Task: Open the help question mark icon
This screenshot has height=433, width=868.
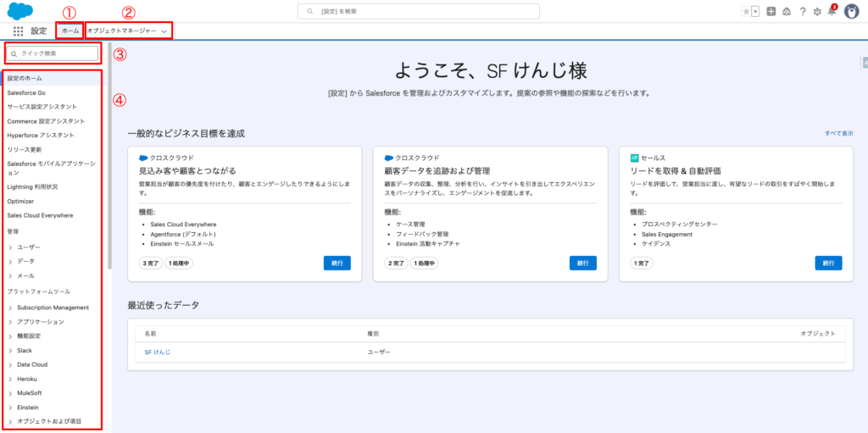Action: pos(801,12)
